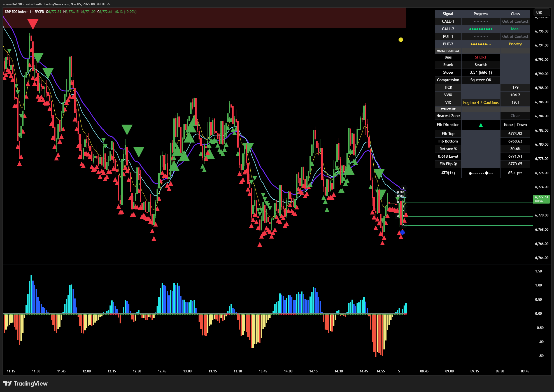554x392 pixels.
Task: Click the 'Priority' class label for PUT-2
Action: 515,44
